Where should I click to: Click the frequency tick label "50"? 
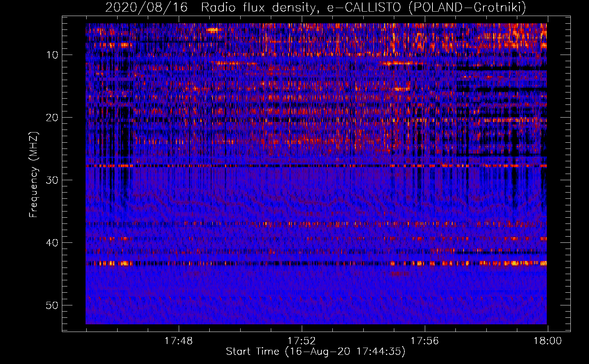click(52, 305)
